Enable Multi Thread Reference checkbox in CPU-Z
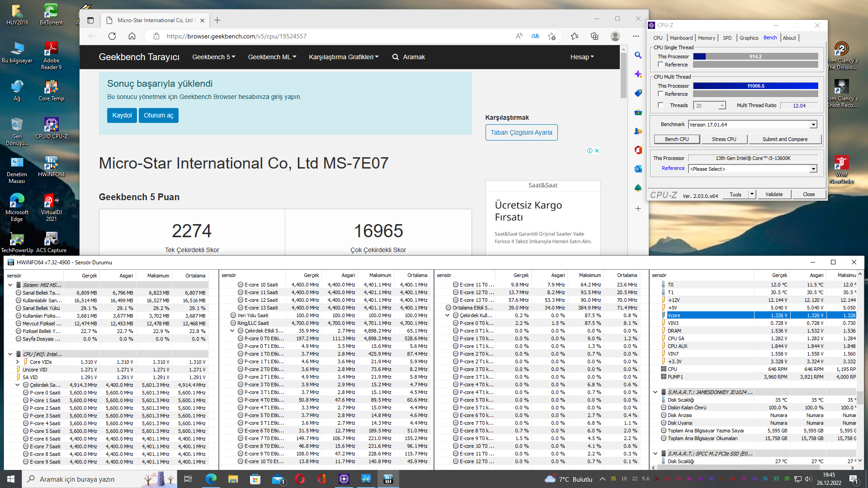The width and height of the screenshot is (868, 488). pyautogui.click(x=660, y=94)
